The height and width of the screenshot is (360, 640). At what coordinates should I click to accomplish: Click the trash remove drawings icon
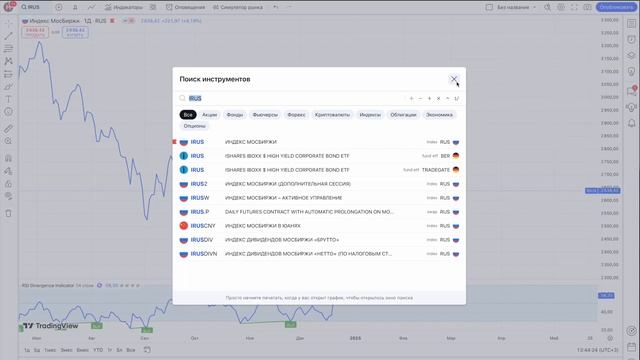pyautogui.click(x=8, y=213)
